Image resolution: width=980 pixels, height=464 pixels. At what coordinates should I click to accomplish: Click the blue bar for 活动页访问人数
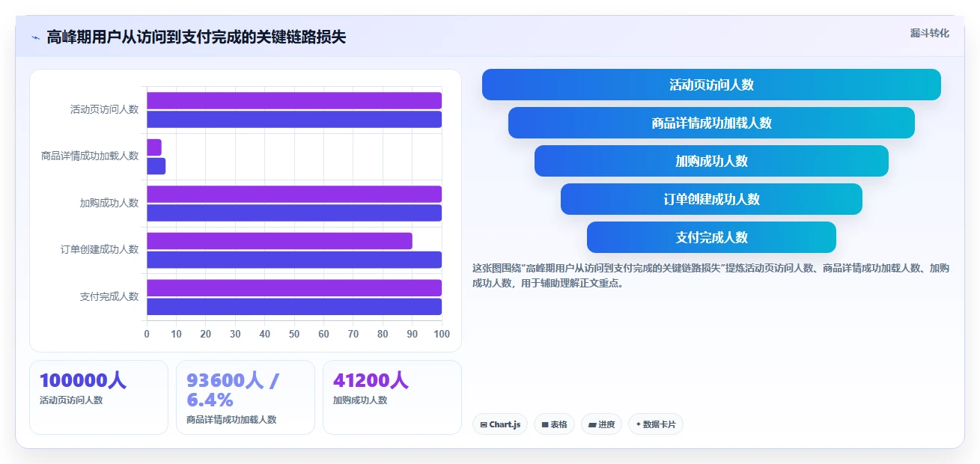pos(294,119)
